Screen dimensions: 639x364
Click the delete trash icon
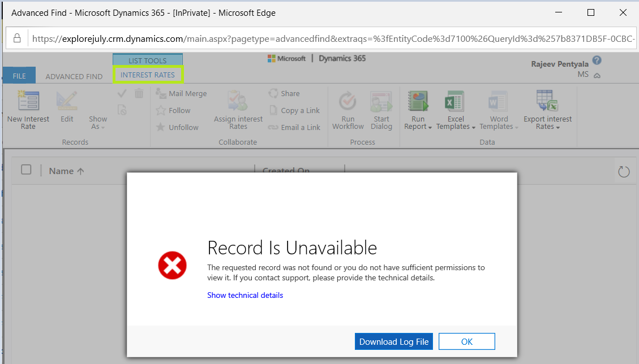139,94
